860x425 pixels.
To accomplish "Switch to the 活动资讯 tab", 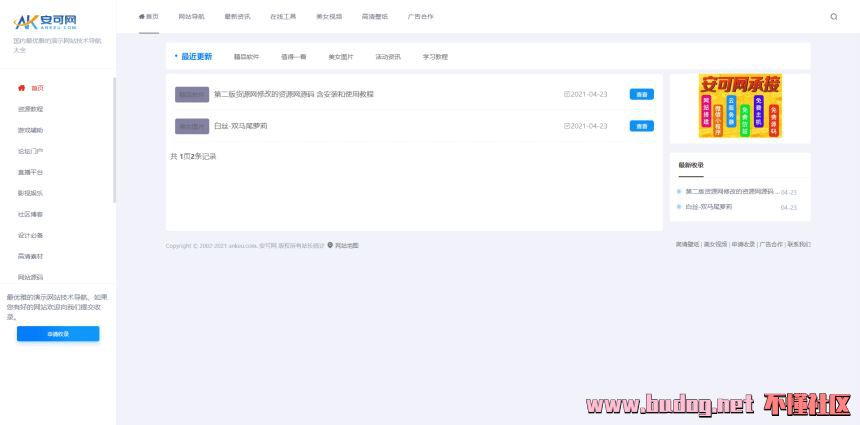I will click(388, 56).
